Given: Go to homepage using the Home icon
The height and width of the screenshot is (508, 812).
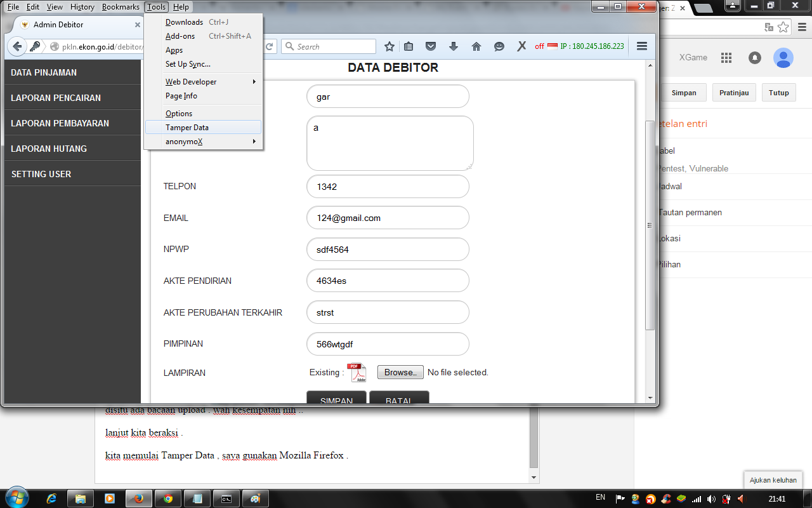Looking at the screenshot, I should pos(476,46).
